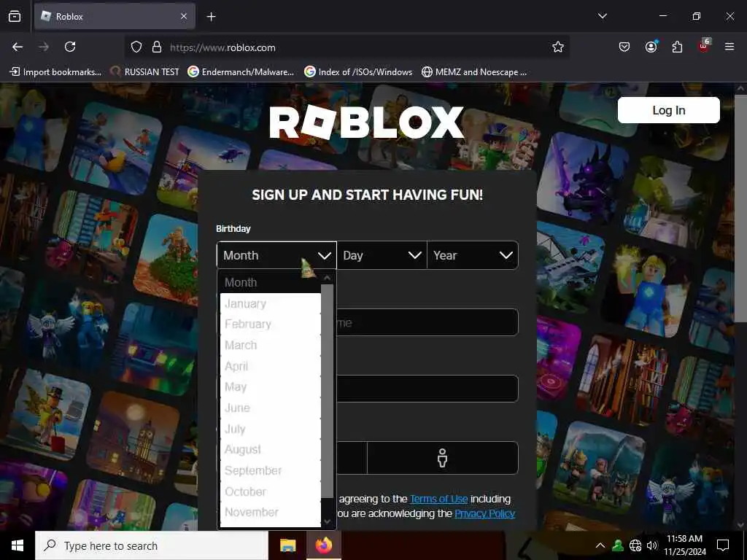This screenshot has height=560, width=747.
Task: Click the taskbar search box
Action: pos(152,545)
